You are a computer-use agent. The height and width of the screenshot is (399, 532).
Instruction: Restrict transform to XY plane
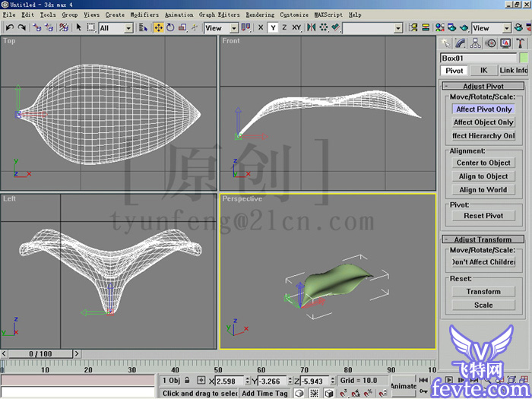coord(296,28)
